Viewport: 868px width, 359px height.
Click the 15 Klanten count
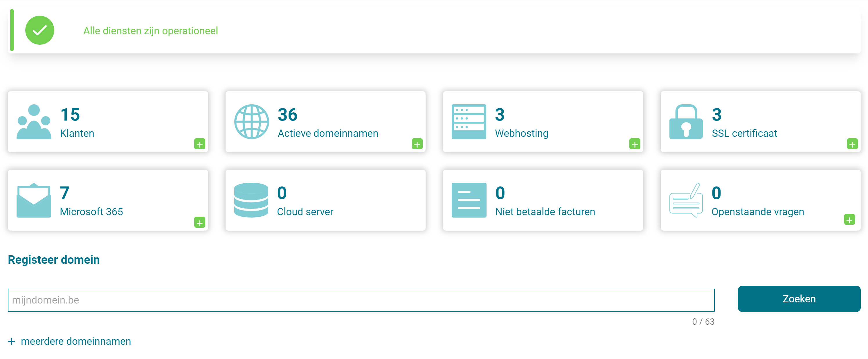point(70,115)
